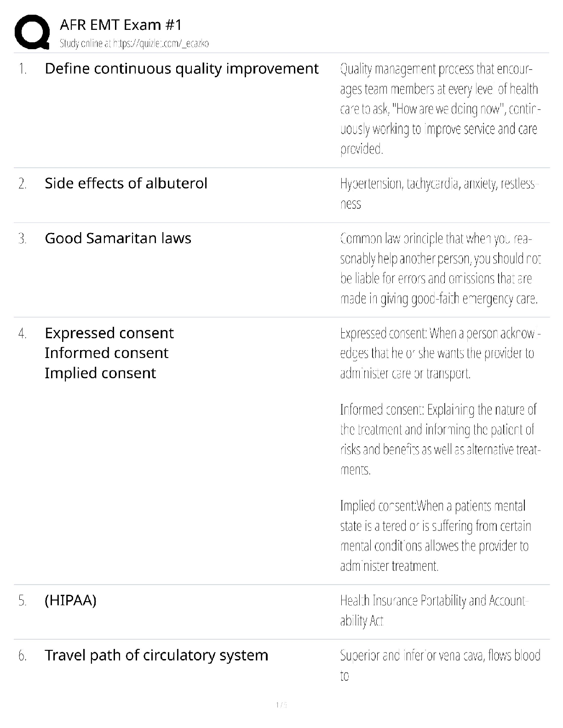Select the 'Good Samaritan laws' term
This screenshot has height=728, width=563.
[x=118, y=239]
